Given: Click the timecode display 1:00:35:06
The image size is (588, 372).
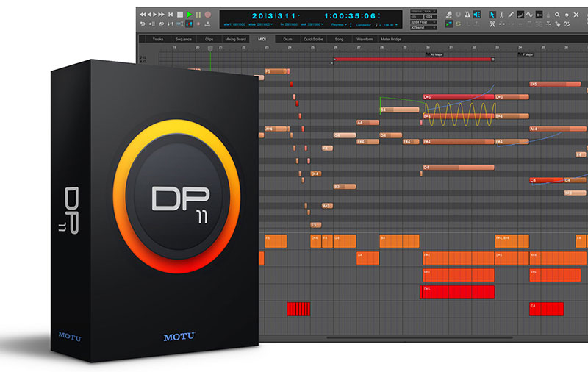Looking at the screenshot, I should click(x=350, y=16).
